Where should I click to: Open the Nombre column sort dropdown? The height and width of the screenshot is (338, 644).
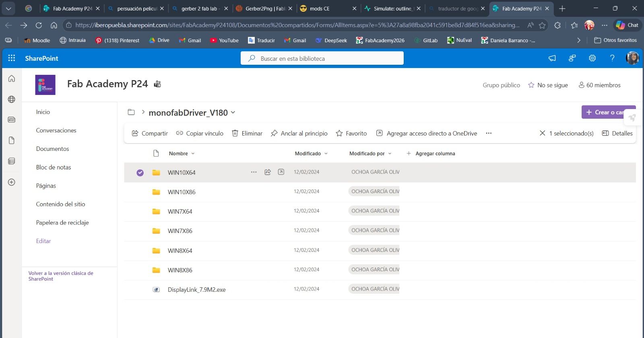[x=193, y=154]
